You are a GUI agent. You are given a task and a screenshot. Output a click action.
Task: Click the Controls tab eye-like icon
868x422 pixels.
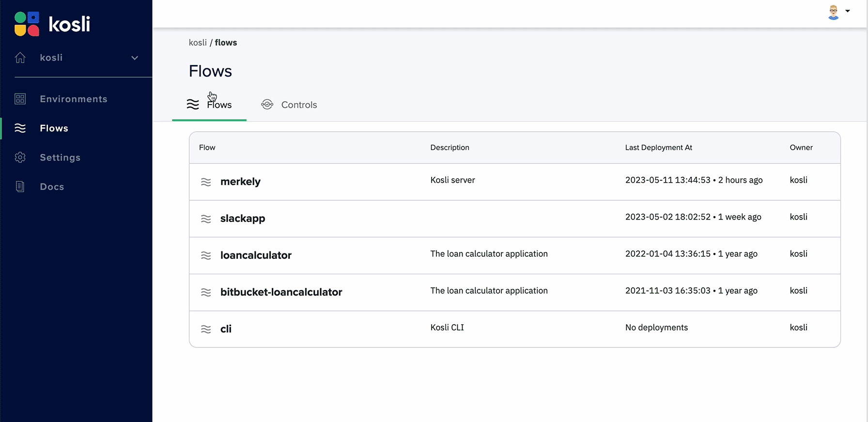(267, 104)
